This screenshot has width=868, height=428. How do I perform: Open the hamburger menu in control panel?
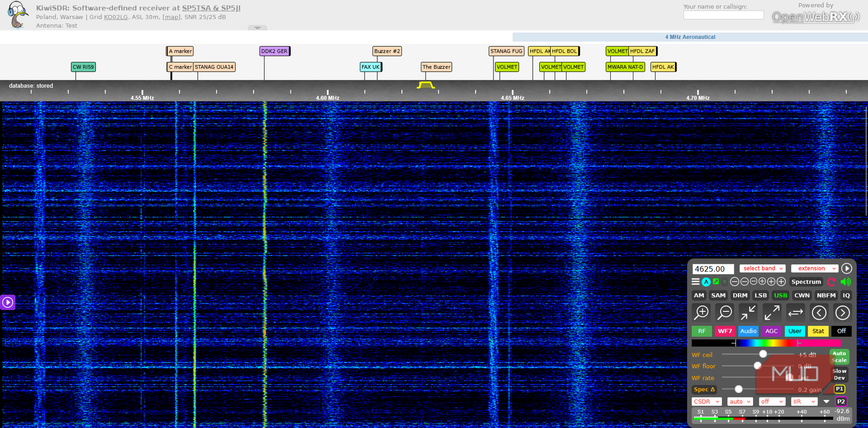(x=695, y=282)
